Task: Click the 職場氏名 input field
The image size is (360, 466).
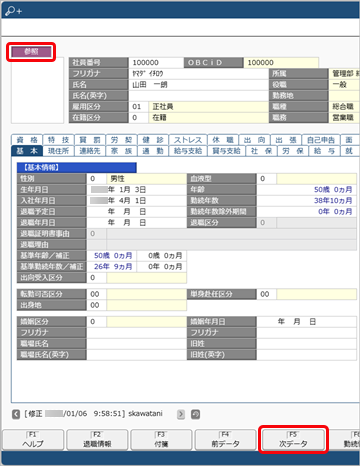Action: [136, 344]
